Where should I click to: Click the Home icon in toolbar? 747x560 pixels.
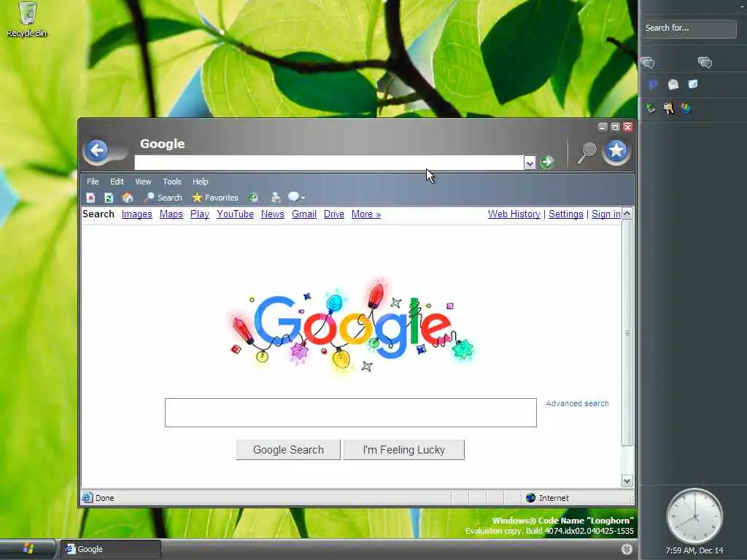click(x=127, y=198)
